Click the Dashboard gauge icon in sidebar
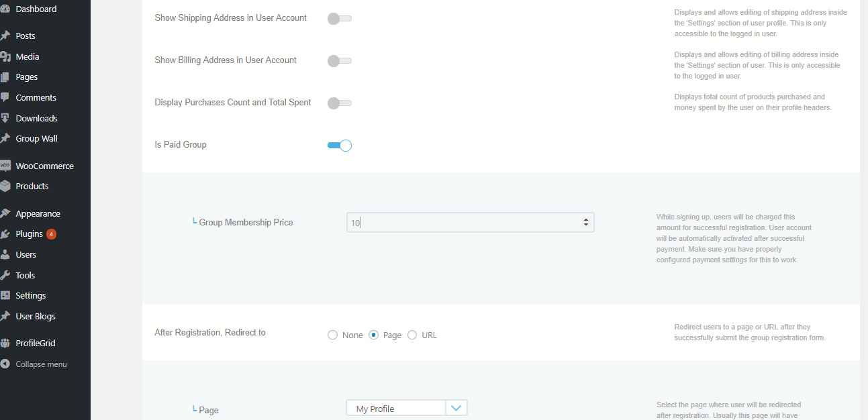This screenshot has width=868, height=420. [5, 9]
